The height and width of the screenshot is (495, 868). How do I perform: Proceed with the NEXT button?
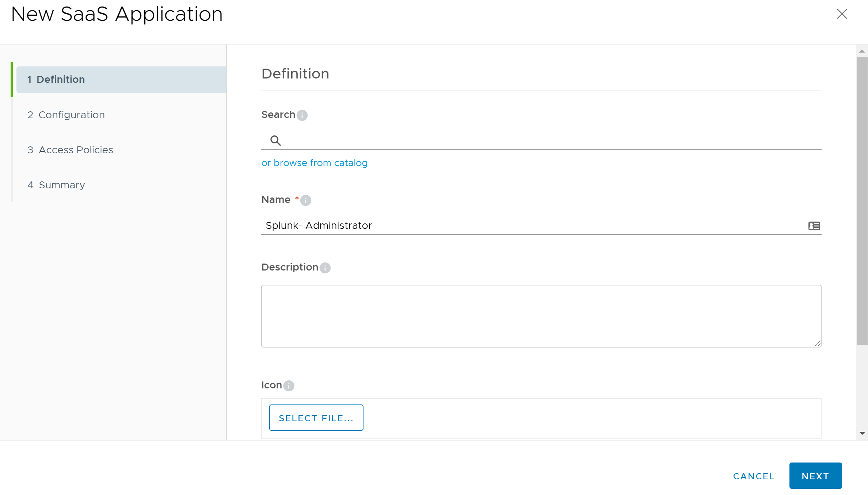point(815,476)
